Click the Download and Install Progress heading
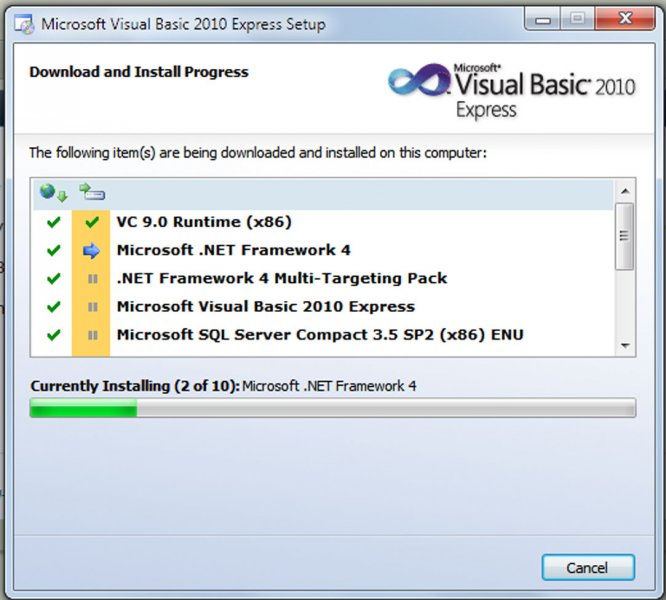This screenshot has width=666, height=600. [139, 72]
